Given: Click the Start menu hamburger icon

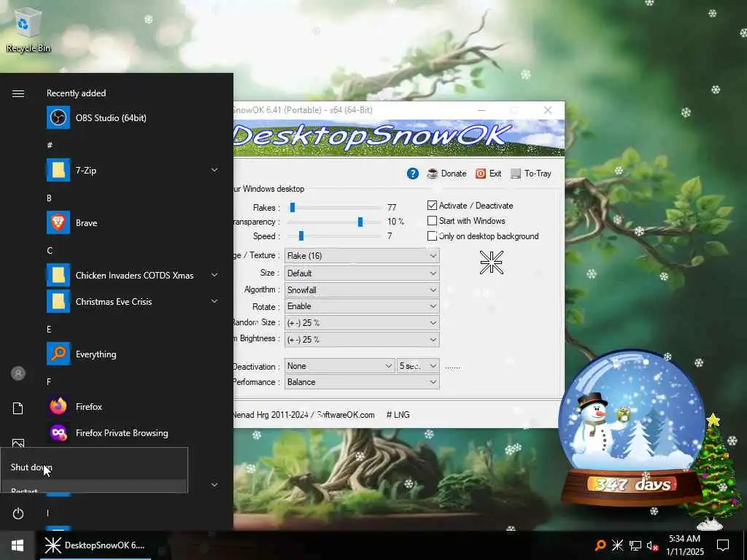Looking at the screenshot, I should [x=18, y=93].
